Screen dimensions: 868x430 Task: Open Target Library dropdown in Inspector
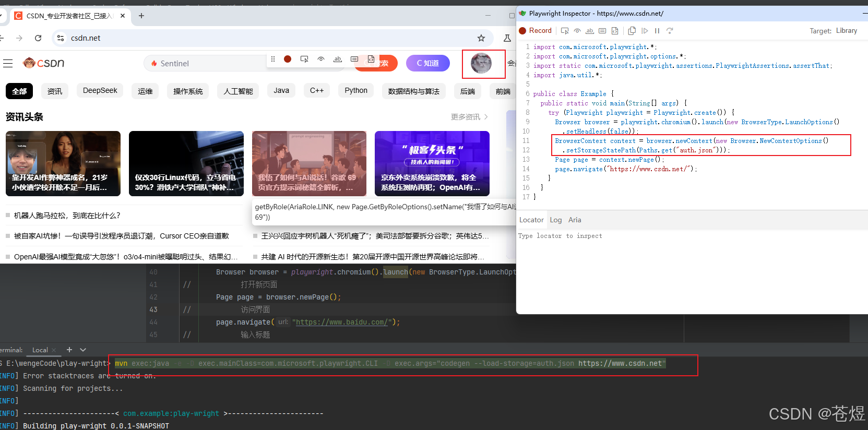pos(847,31)
